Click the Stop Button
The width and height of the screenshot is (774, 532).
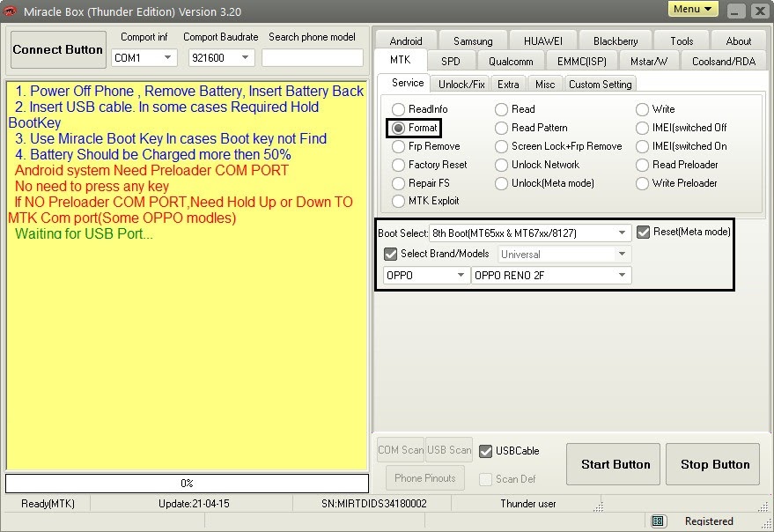[712, 464]
